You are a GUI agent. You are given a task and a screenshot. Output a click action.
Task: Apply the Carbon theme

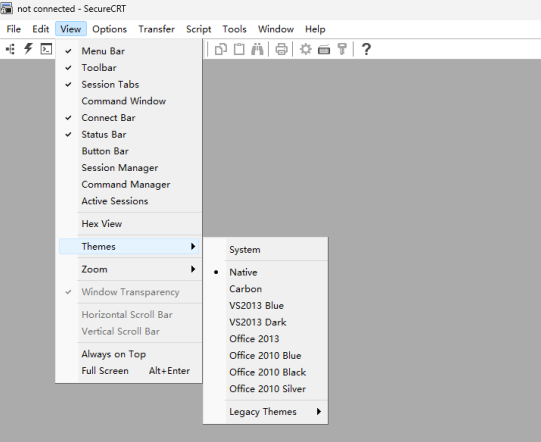click(x=266, y=289)
